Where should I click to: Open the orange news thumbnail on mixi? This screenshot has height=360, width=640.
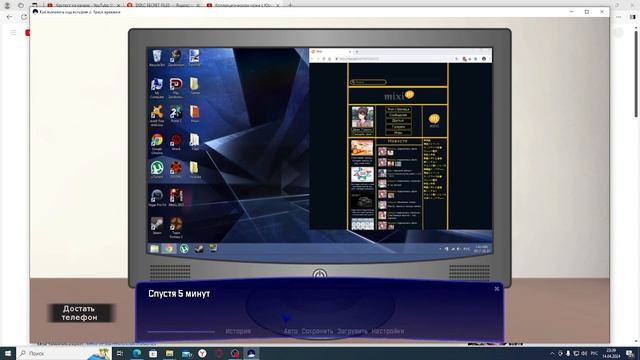pos(362,148)
